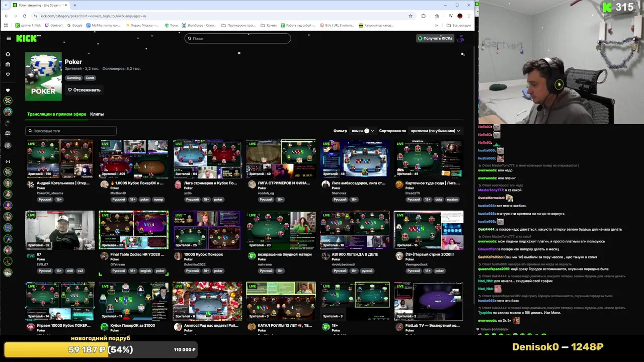Screen dimensions: 644x362
Task: Click the Kicks coin icon in header
Action: point(420,38)
